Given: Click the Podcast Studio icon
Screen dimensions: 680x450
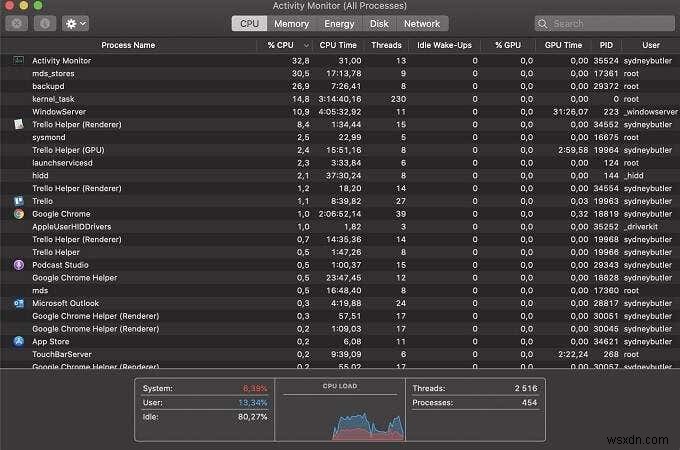Looking at the screenshot, I should pos(19,265).
